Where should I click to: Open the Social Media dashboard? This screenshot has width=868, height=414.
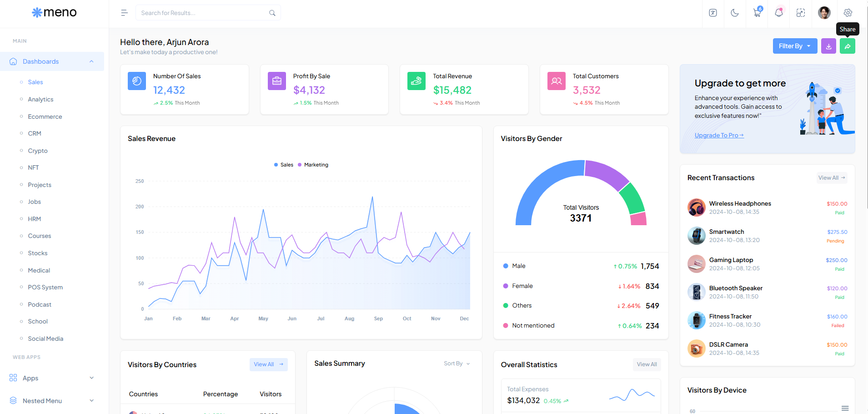45,338
